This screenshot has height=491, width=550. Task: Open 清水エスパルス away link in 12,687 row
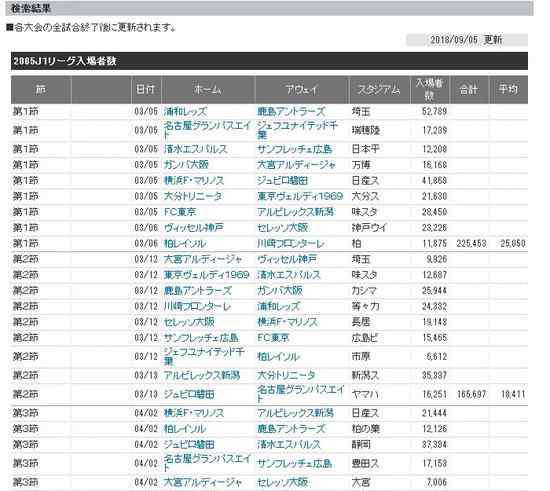289,275
